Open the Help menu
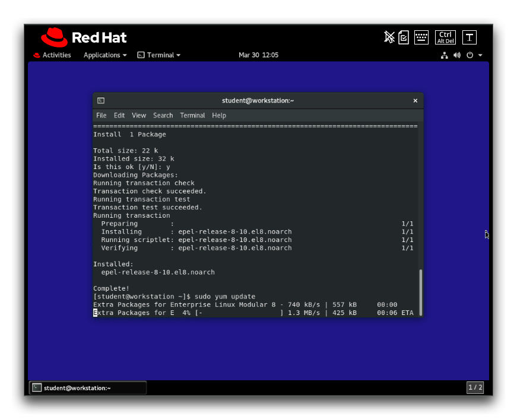 [x=219, y=115]
